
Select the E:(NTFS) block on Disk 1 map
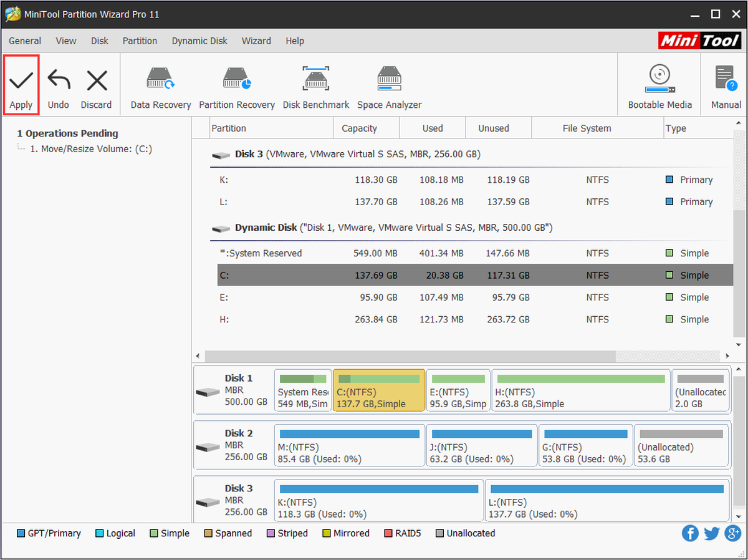point(458,390)
